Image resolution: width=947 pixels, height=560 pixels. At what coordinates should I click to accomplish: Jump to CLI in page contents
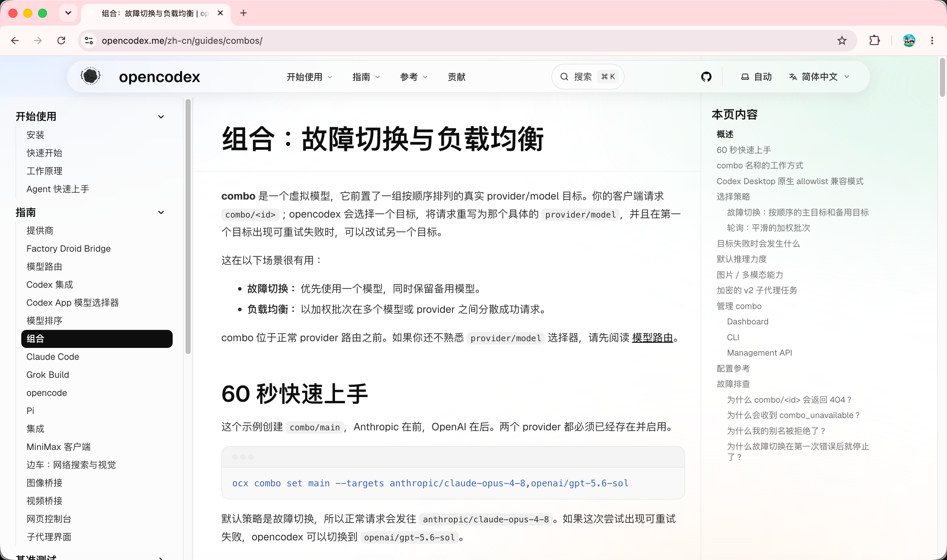pyautogui.click(x=733, y=337)
